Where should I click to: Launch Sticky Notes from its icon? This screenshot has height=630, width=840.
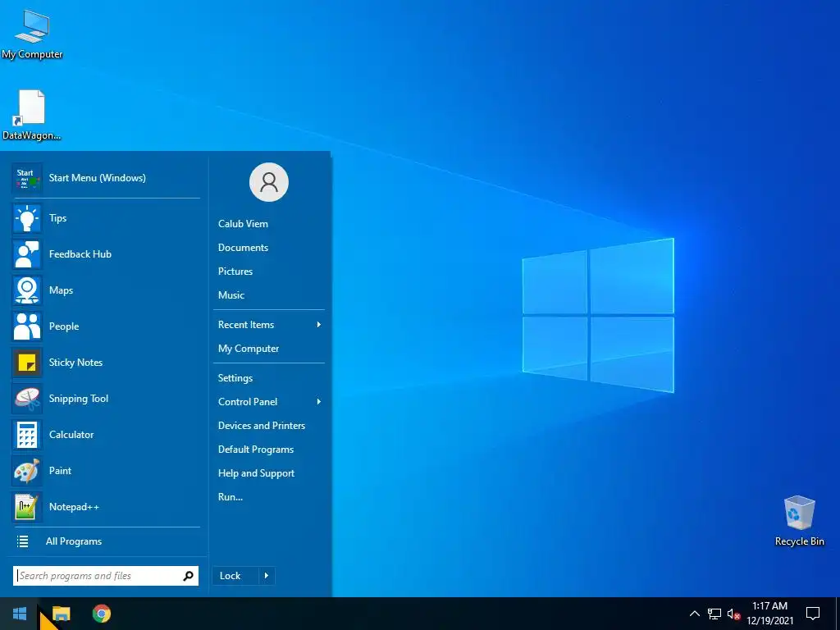tap(27, 363)
